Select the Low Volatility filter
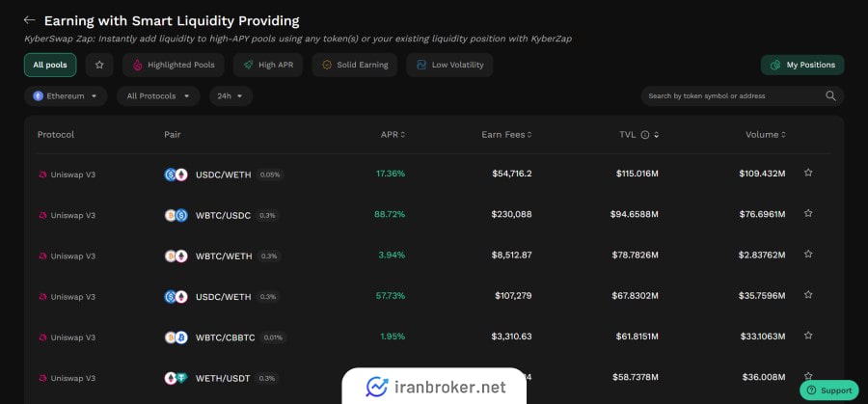868x404 pixels. click(x=450, y=65)
